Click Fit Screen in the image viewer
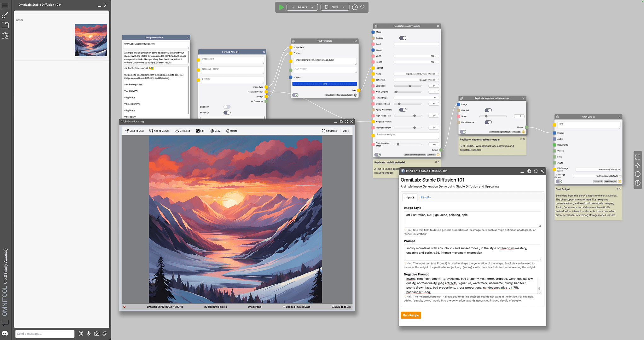644x340 pixels. click(x=329, y=131)
